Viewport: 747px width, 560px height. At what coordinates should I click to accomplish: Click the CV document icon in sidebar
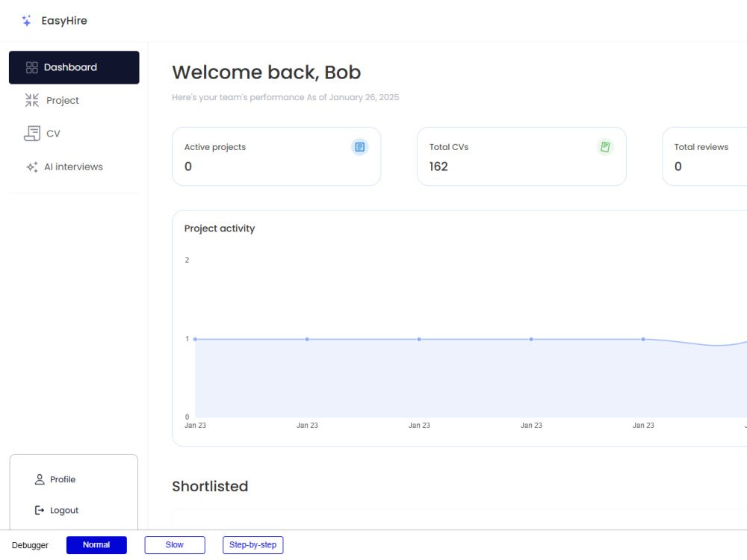[x=32, y=134]
